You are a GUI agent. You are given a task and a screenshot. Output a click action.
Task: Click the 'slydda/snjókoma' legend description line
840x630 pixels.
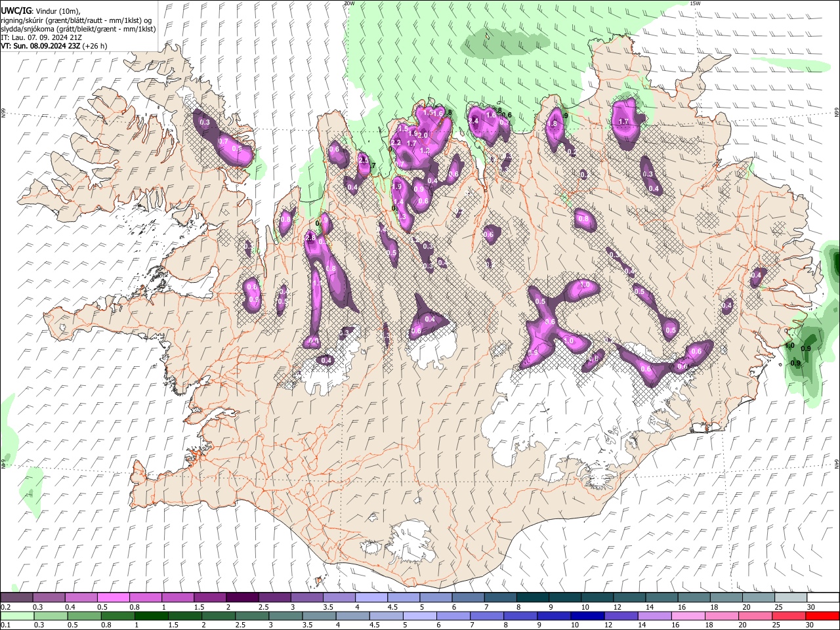point(78,29)
